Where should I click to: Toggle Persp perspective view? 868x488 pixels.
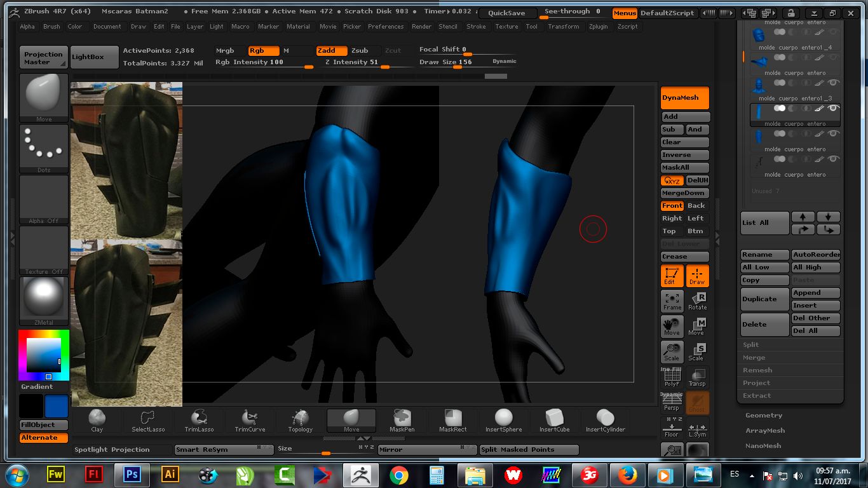[x=672, y=402]
